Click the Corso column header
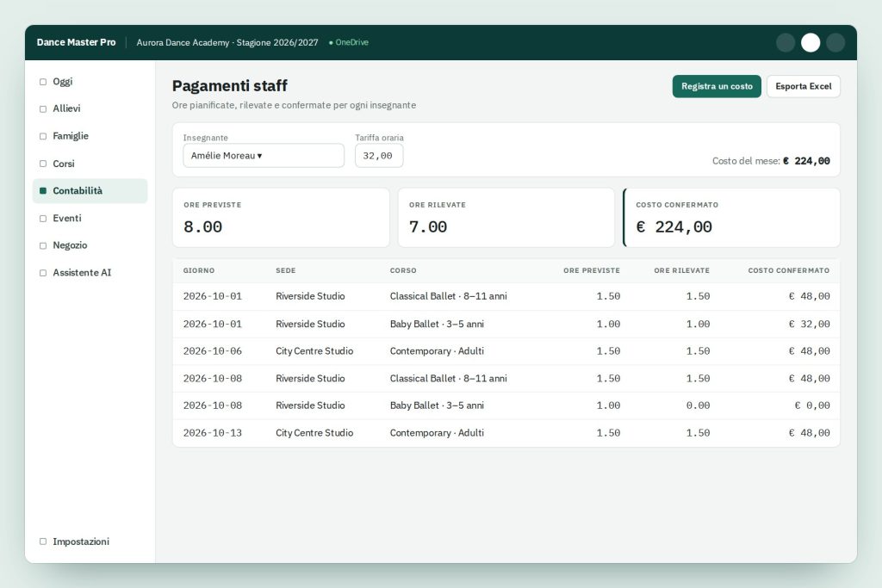882x588 pixels. point(403,270)
